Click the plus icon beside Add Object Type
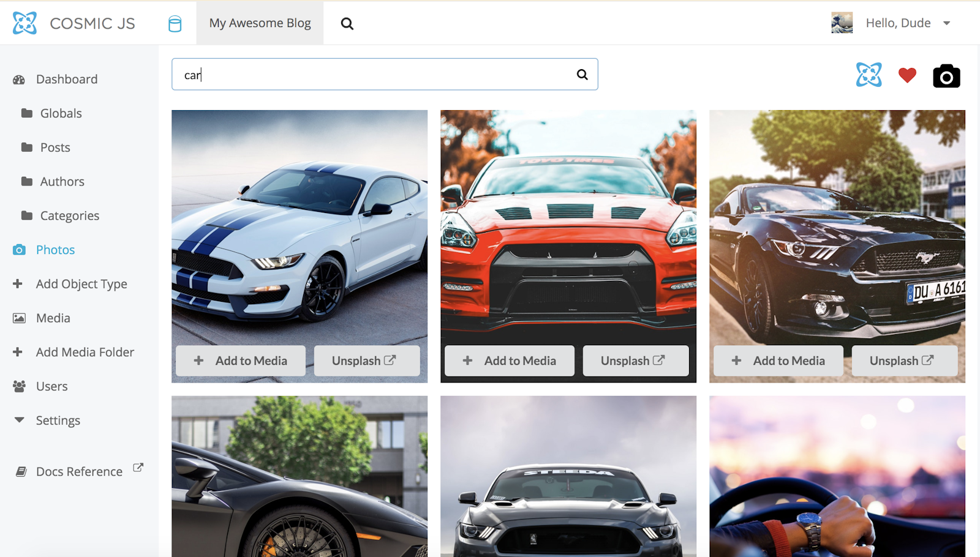Image resolution: width=980 pixels, height=557 pixels. [x=18, y=284]
